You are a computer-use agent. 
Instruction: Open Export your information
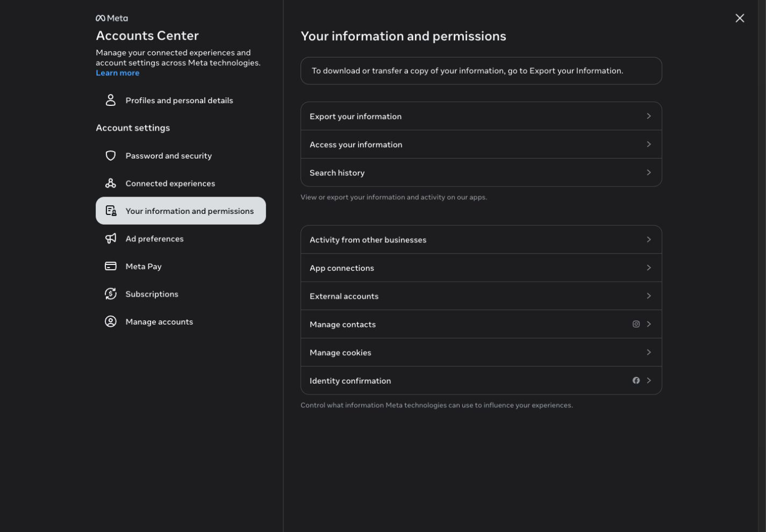(481, 116)
